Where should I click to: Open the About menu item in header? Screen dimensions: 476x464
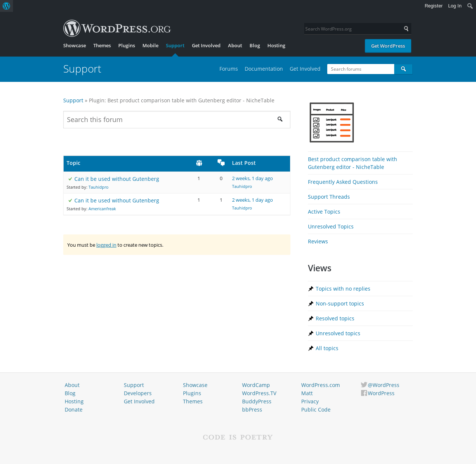point(235,45)
